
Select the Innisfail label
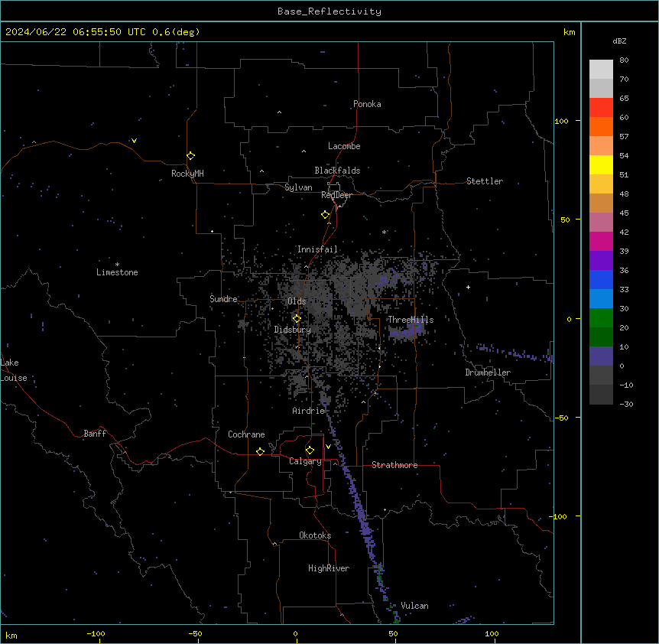(x=317, y=249)
